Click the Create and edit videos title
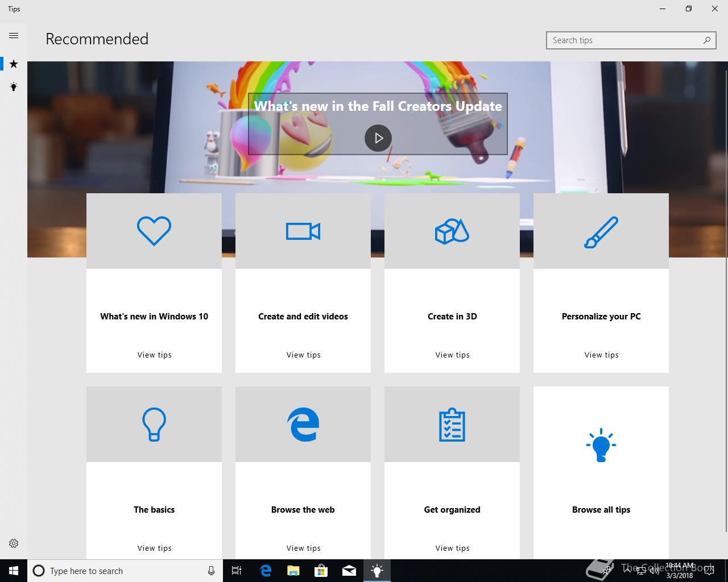 point(303,317)
